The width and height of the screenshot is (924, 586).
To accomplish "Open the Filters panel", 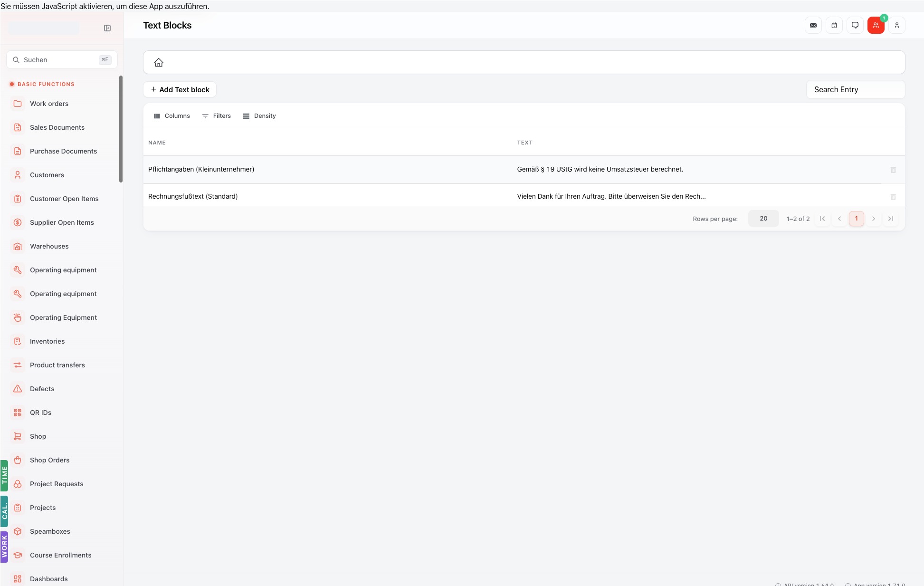I will tap(217, 116).
